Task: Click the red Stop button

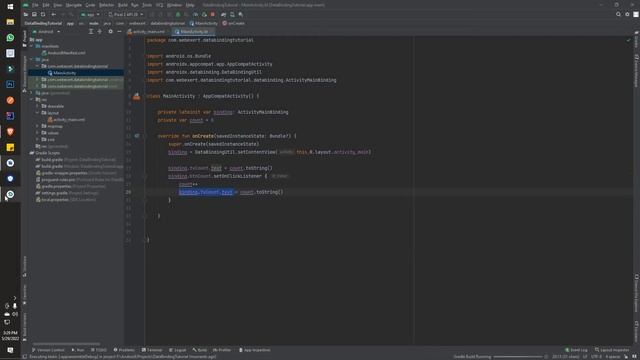Action: [213, 14]
